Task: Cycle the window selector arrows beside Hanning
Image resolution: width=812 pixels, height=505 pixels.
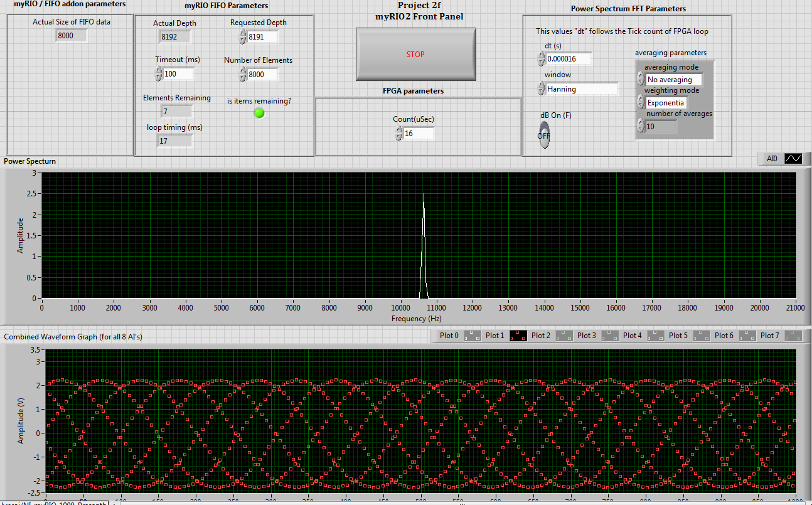Action: [x=542, y=89]
